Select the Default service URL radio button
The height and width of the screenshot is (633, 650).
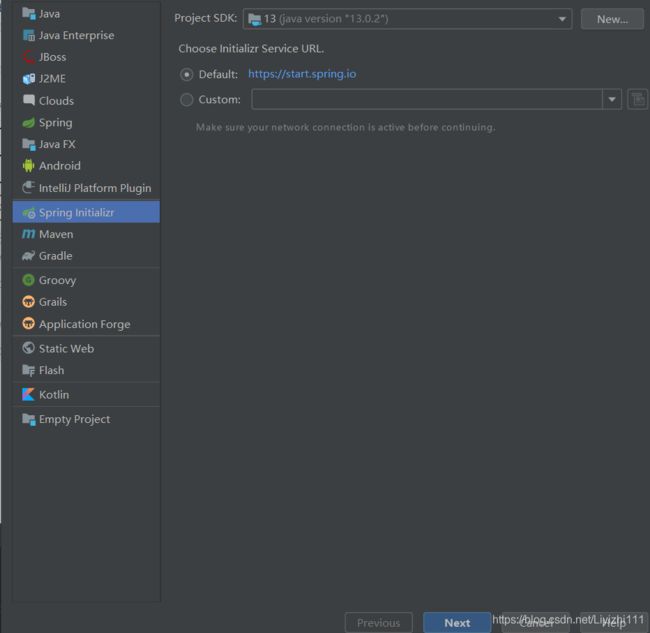click(187, 75)
